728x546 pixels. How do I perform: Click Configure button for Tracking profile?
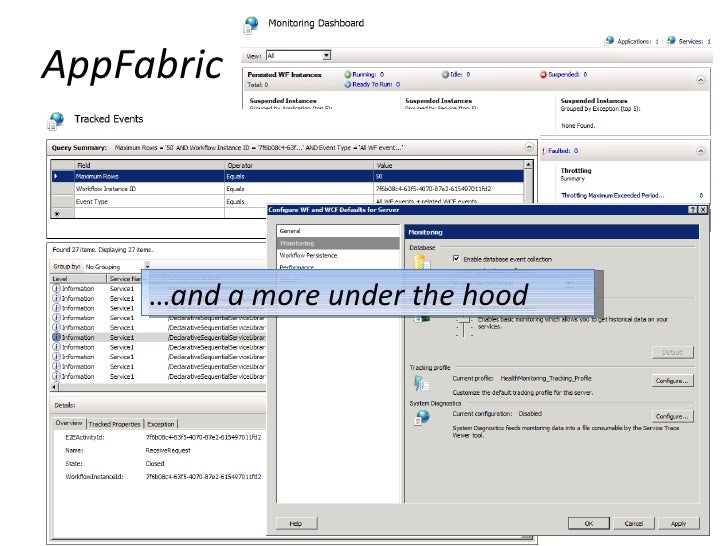(672, 381)
